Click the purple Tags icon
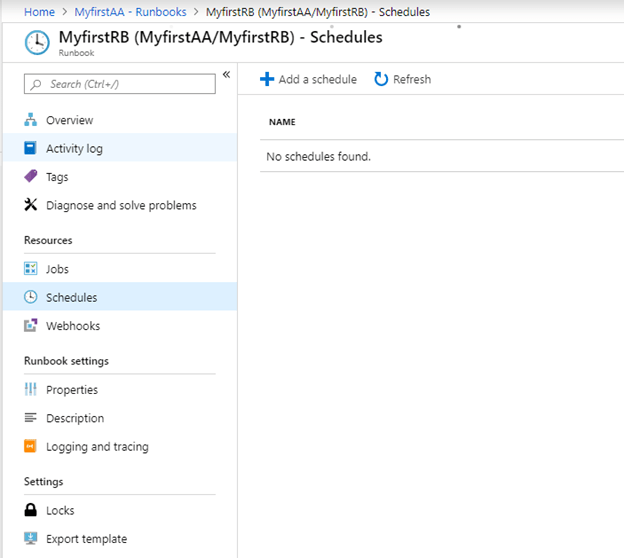The width and height of the screenshot is (624, 558). pyautogui.click(x=30, y=177)
